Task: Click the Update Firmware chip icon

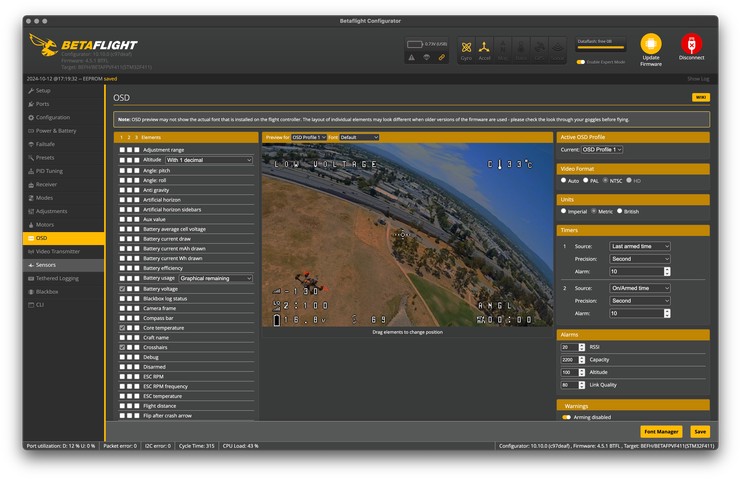Action: point(651,44)
